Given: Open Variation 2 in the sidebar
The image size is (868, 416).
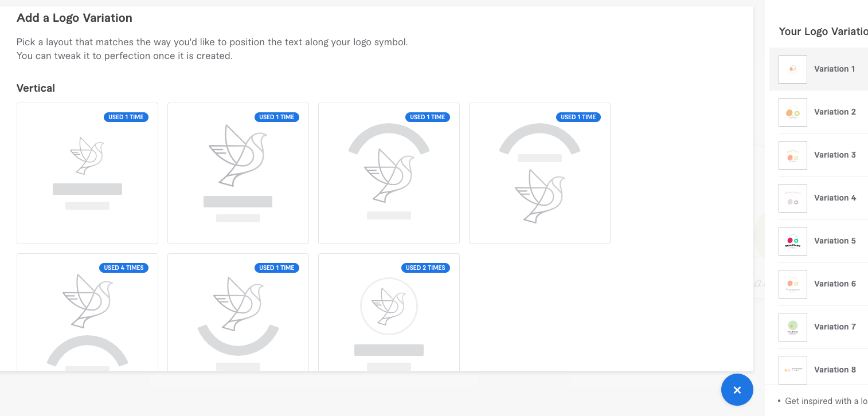Looking at the screenshot, I should (x=823, y=112).
